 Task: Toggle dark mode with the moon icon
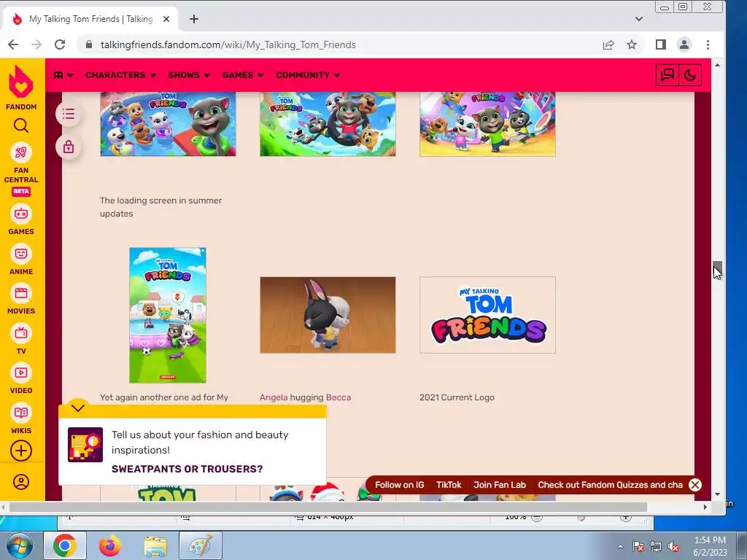(x=690, y=75)
